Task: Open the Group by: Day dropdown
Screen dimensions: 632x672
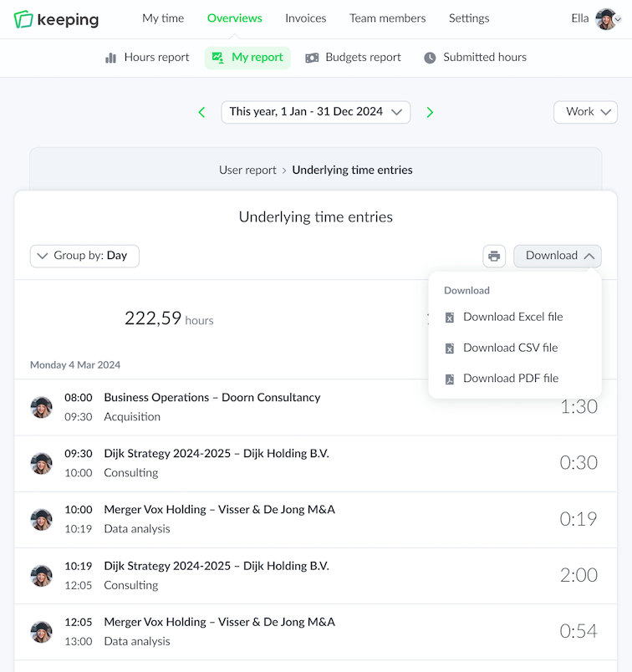Action: pyautogui.click(x=84, y=257)
